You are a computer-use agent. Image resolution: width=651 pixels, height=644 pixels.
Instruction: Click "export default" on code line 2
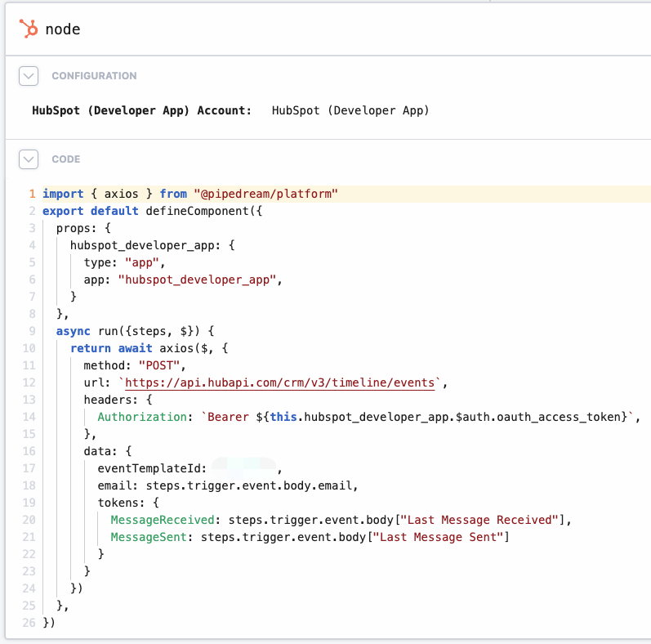click(x=90, y=211)
